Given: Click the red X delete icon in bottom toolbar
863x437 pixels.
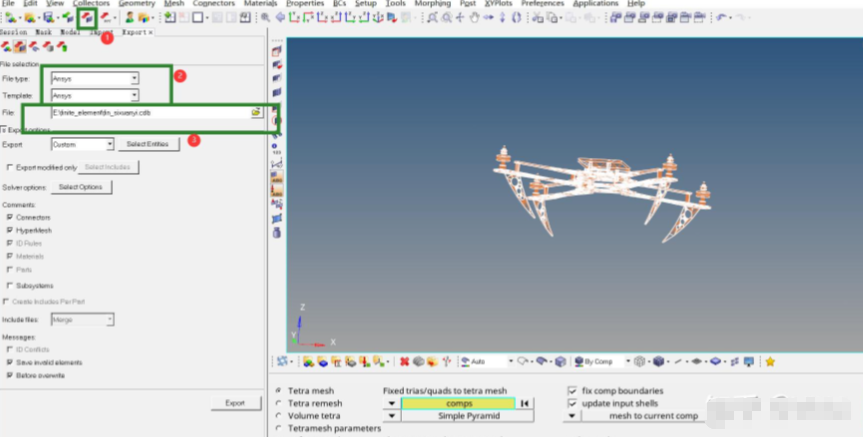Looking at the screenshot, I should [404, 361].
